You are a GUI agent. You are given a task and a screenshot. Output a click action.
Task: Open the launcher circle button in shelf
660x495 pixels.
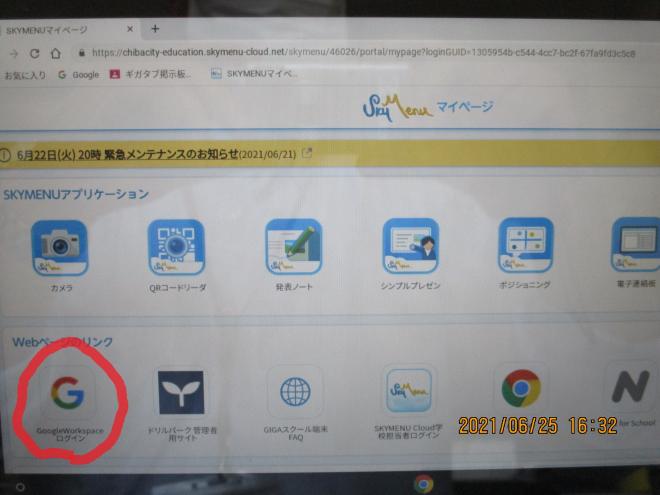coord(20,487)
